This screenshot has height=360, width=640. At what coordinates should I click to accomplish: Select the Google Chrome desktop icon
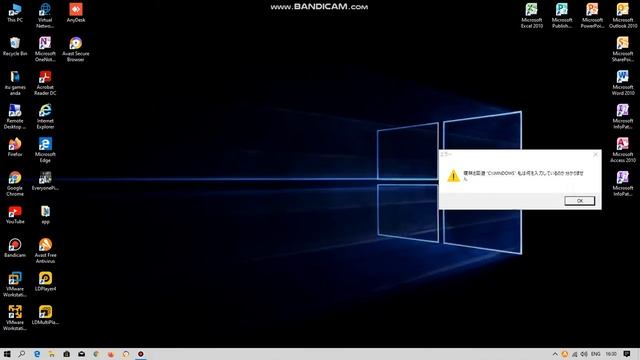point(15,184)
